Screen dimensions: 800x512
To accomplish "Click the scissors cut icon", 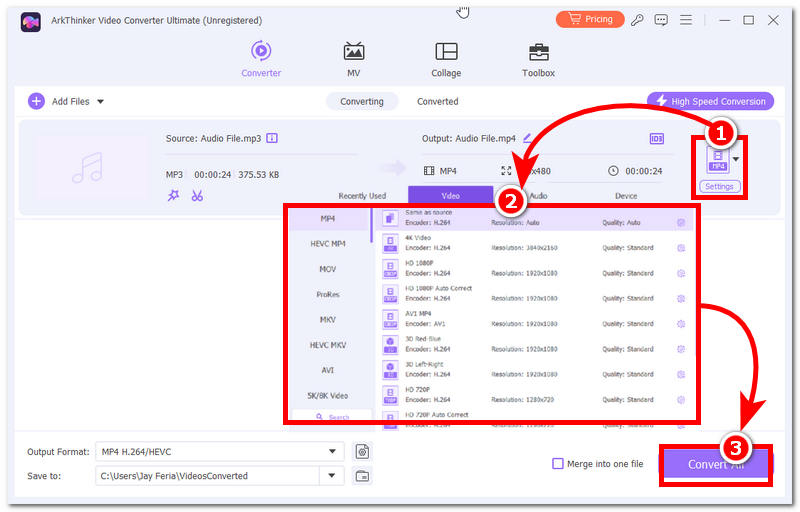I will point(197,195).
